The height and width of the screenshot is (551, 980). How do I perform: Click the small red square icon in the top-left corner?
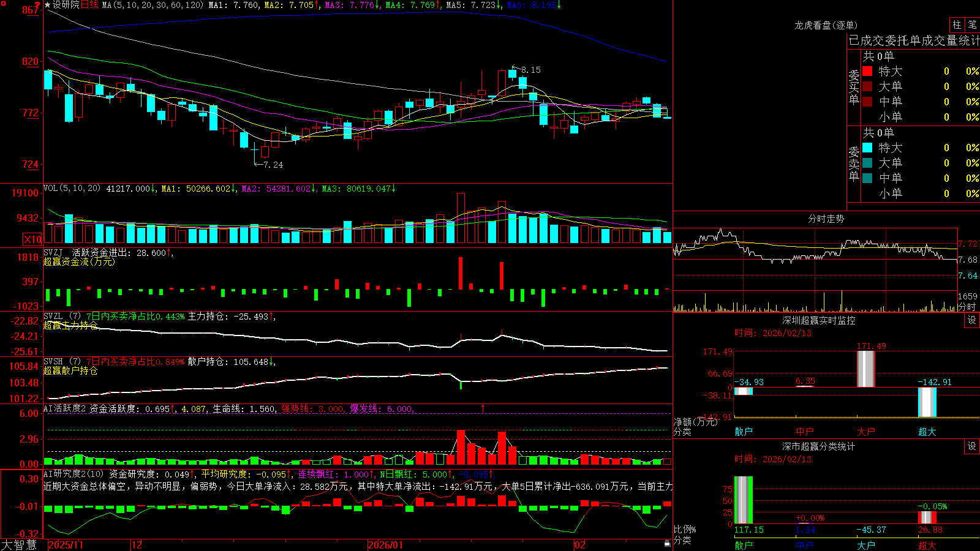pyautogui.click(x=3, y=2)
